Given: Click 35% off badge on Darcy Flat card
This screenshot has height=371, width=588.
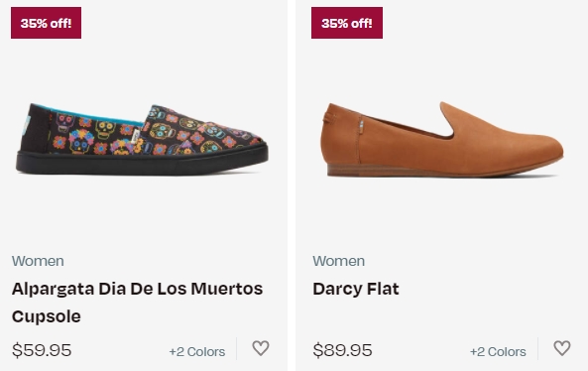Looking at the screenshot, I should tap(347, 23).
